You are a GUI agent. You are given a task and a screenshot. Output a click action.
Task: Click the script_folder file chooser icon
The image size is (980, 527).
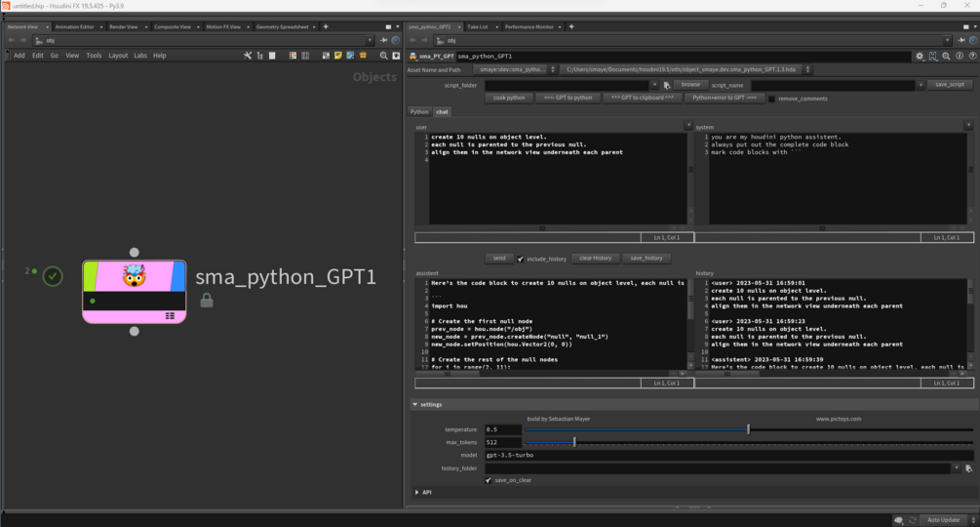[x=667, y=85]
